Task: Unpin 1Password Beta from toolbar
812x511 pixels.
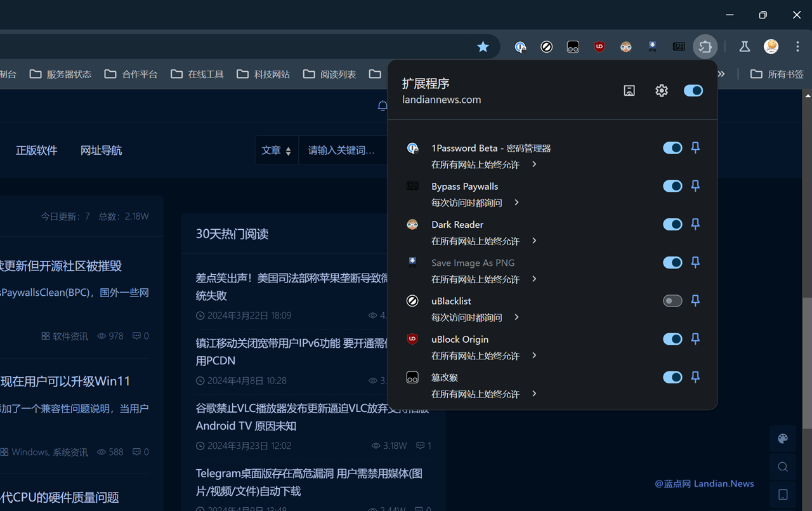Action: 695,148
